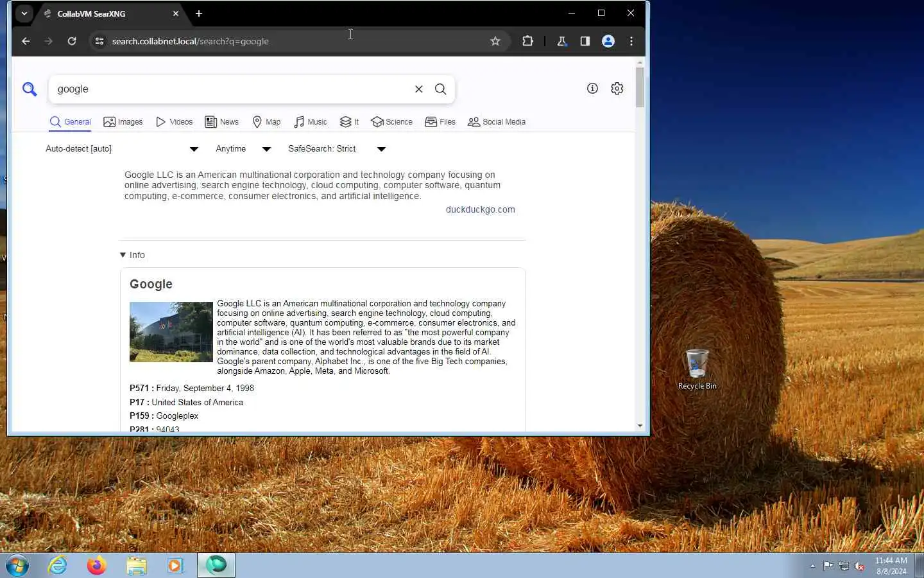Click the Googleplex thumbnail image

tap(171, 332)
